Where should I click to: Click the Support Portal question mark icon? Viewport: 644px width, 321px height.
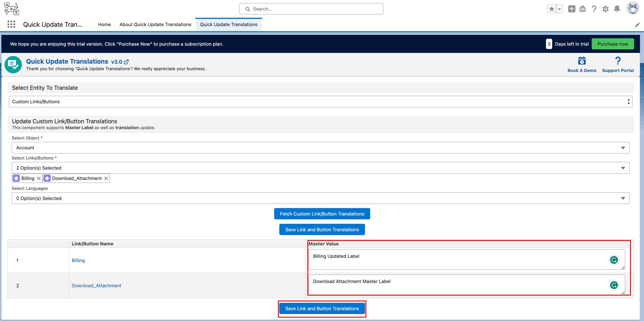pos(618,61)
